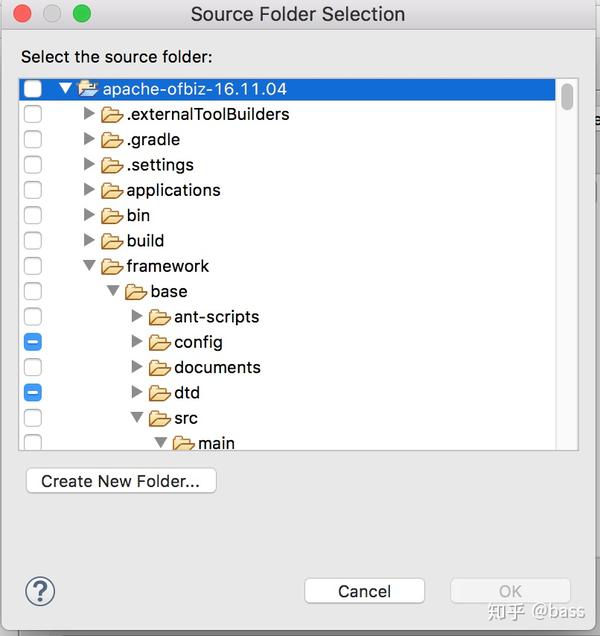The width and height of the screenshot is (600, 636).
Task: Check the build folder checkbox
Action: (x=33, y=241)
